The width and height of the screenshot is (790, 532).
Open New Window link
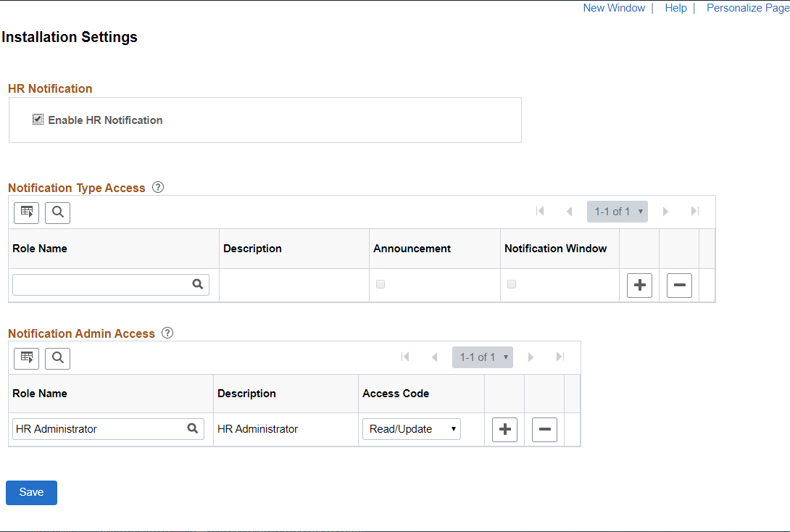click(x=614, y=8)
